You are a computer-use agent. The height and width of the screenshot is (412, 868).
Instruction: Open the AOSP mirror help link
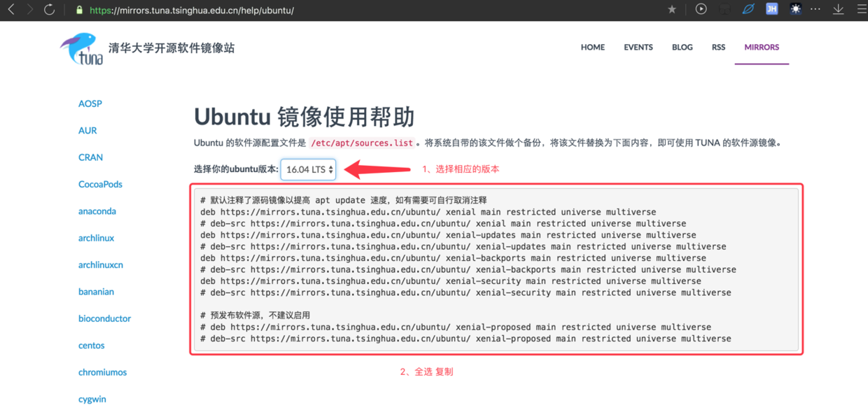90,104
